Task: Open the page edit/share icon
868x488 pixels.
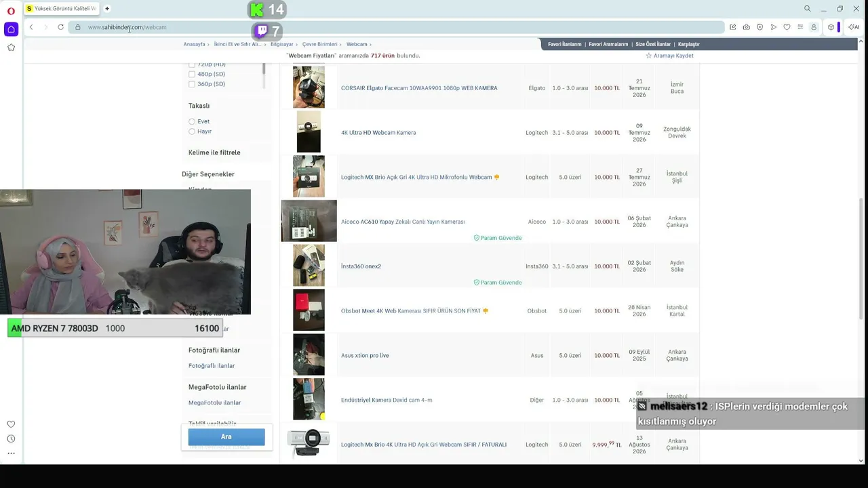Action: 732,27
